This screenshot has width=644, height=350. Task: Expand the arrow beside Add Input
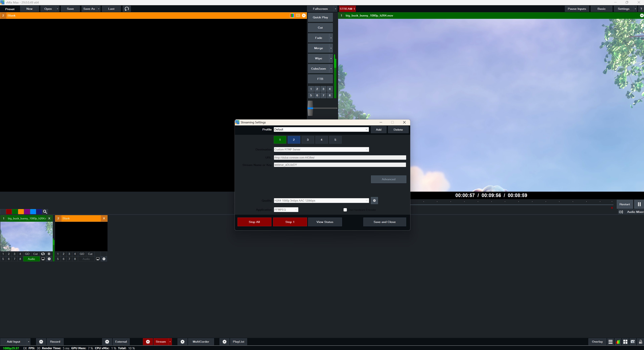tap(29, 341)
